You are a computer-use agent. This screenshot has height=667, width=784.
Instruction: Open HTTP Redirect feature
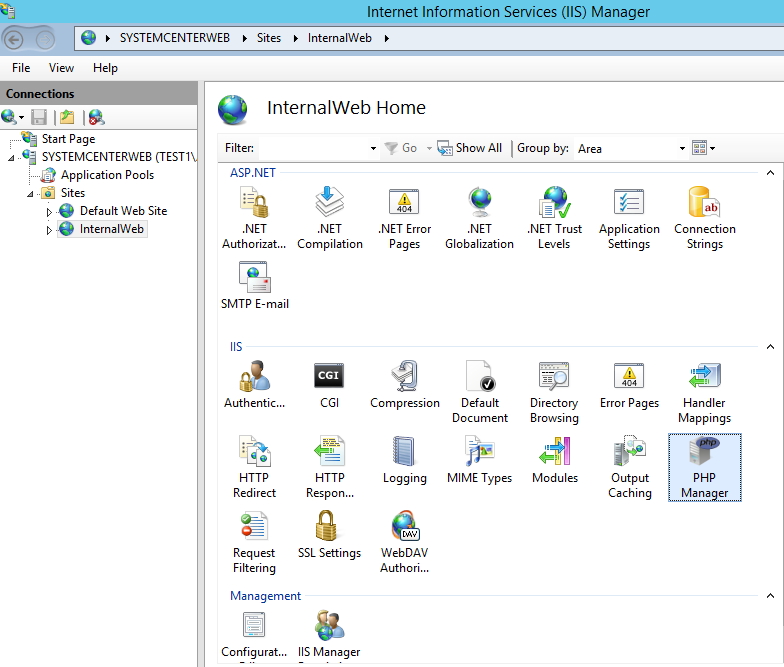coord(254,467)
